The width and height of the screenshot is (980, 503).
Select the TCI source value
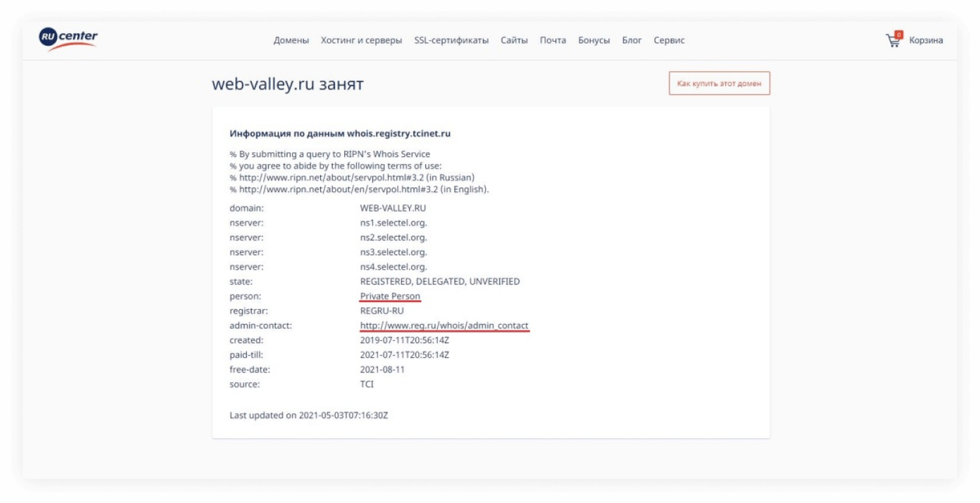tap(367, 384)
